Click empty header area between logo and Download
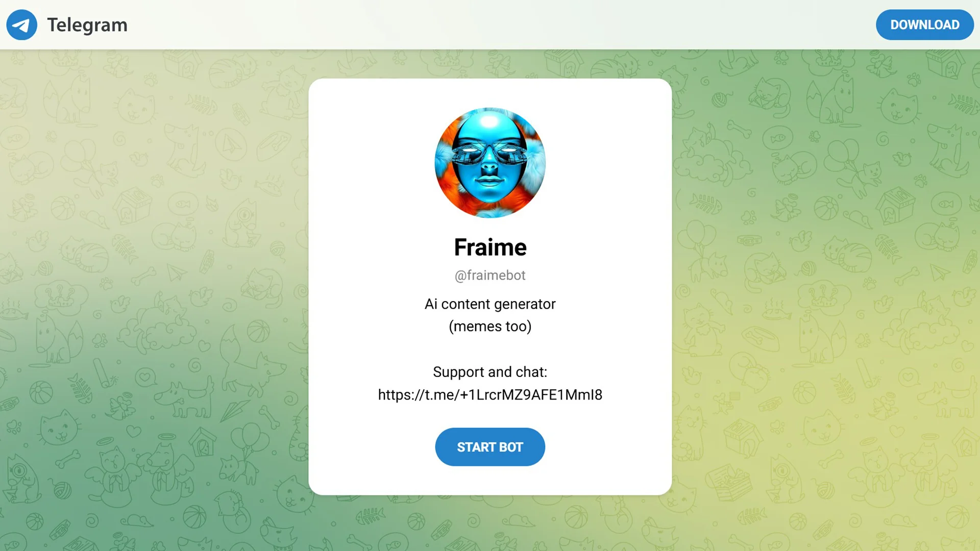This screenshot has height=551, width=980. point(500,24)
